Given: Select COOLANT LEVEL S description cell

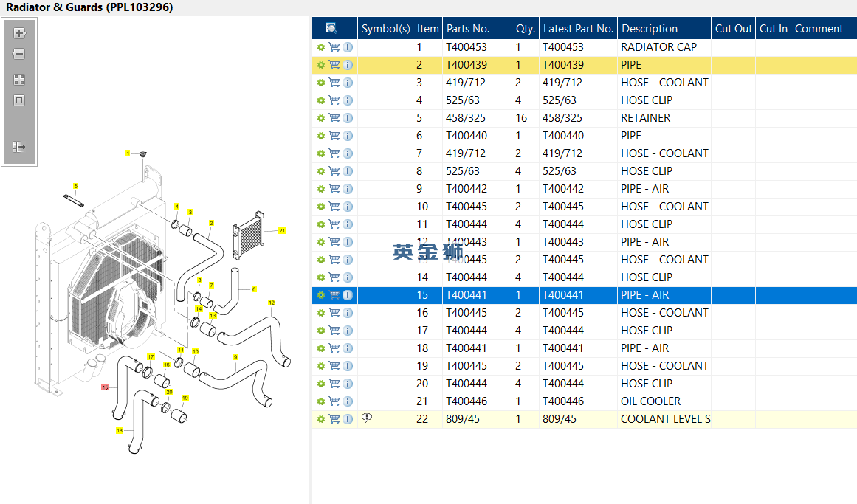Looking at the screenshot, I should [664, 419].
